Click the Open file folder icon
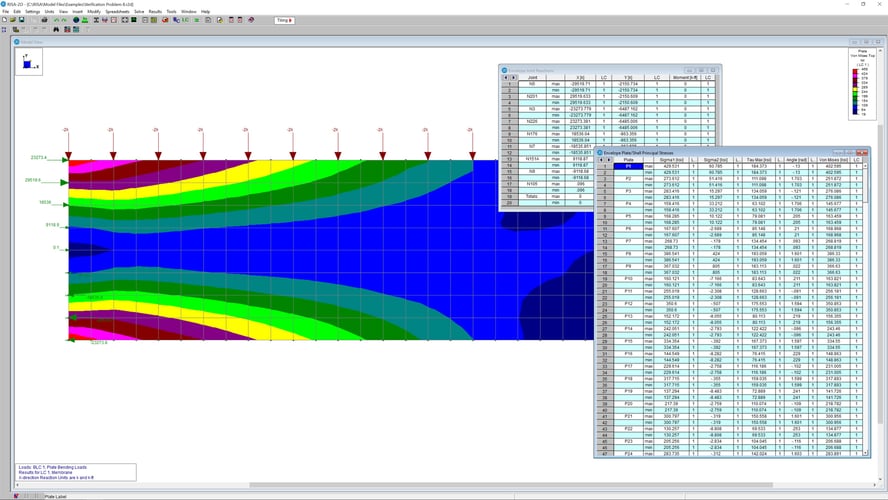Viewport: 888px width, 500px height. tap(13, 20)
